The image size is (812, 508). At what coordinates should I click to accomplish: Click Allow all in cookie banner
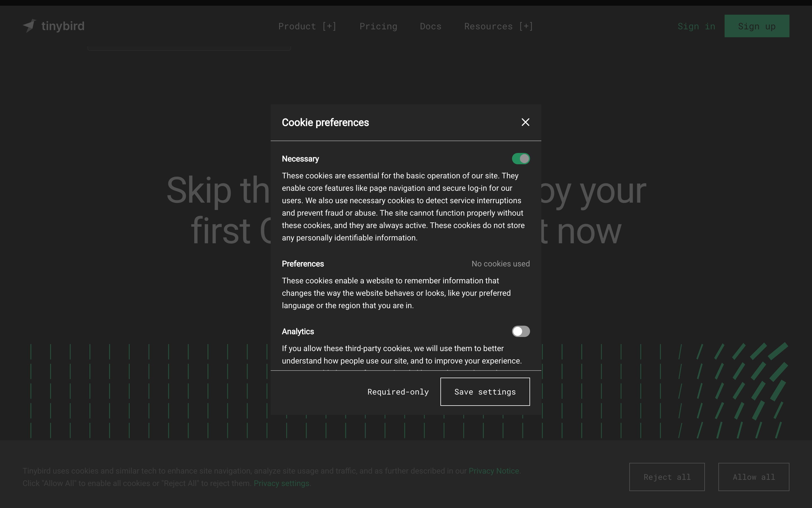coord(754,477)
